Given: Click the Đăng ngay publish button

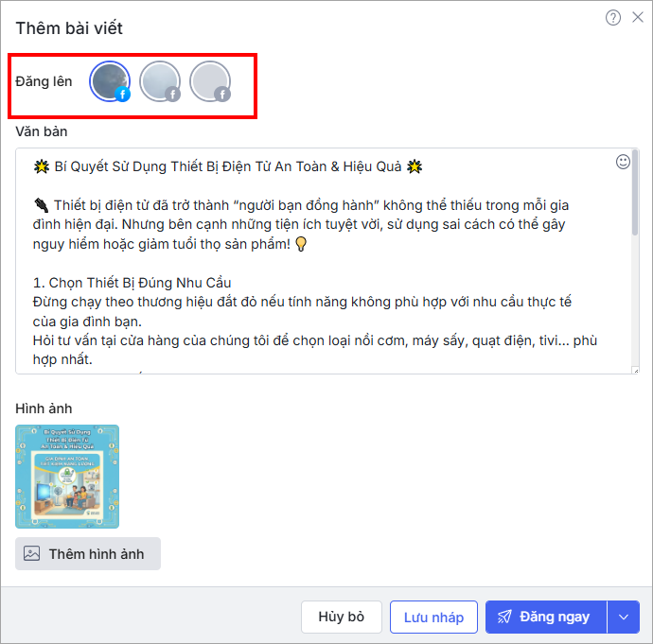Looking at the screenshot, I should click(x=546, y=617).
